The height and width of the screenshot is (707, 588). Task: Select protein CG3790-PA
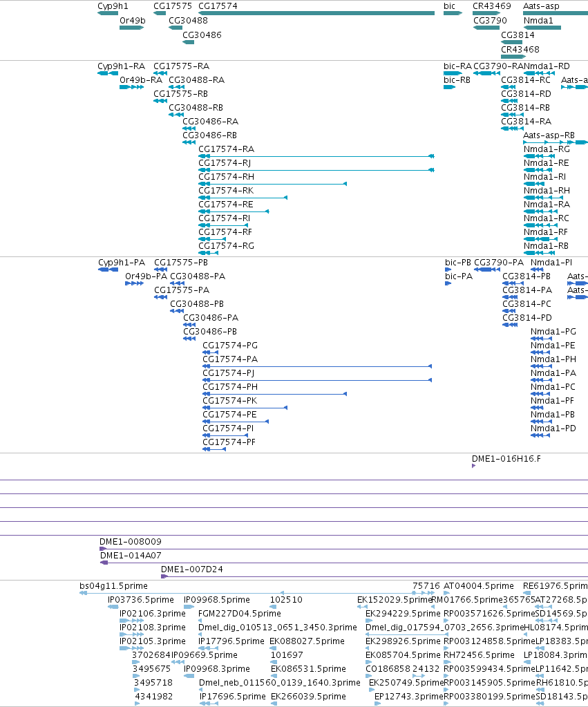point(499,263)
